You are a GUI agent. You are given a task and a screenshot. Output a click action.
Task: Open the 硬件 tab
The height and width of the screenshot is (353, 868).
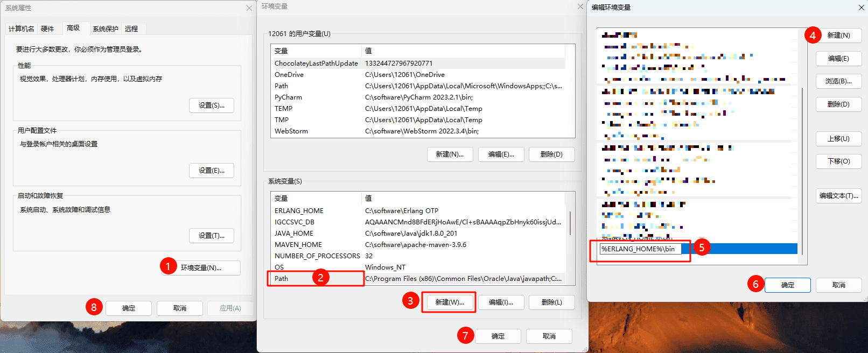coord(47,29)
